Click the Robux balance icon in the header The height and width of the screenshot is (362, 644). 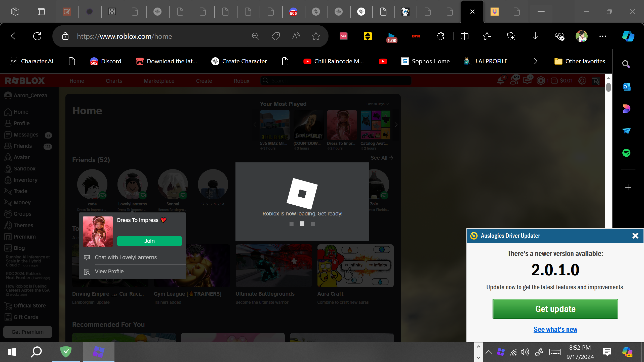[541, 81]
